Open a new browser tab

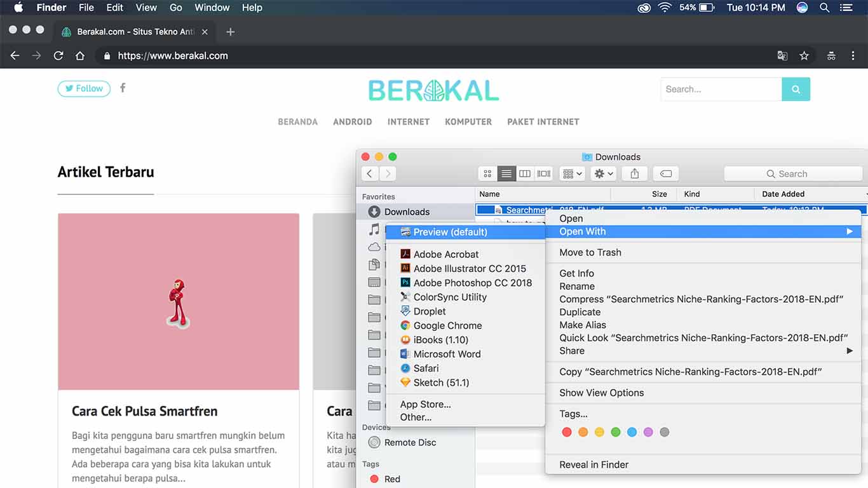pos(230,32)
